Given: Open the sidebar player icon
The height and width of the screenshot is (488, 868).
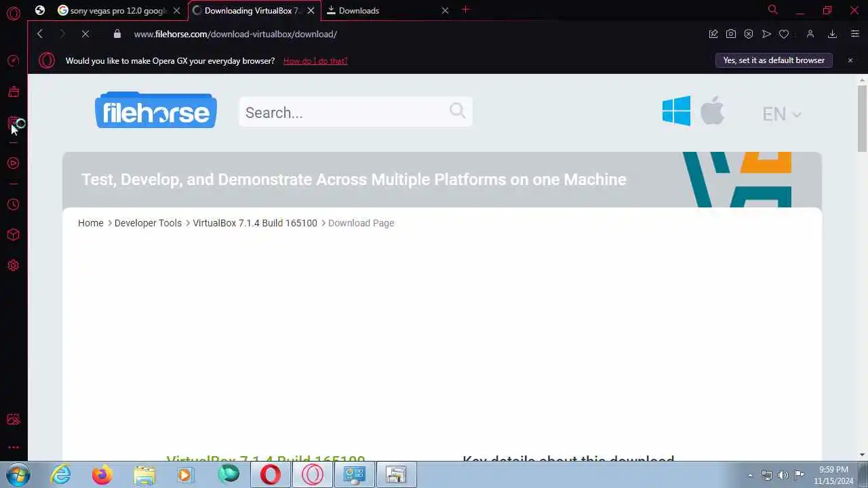Looking at the screenshot, I should coord(13,163).
